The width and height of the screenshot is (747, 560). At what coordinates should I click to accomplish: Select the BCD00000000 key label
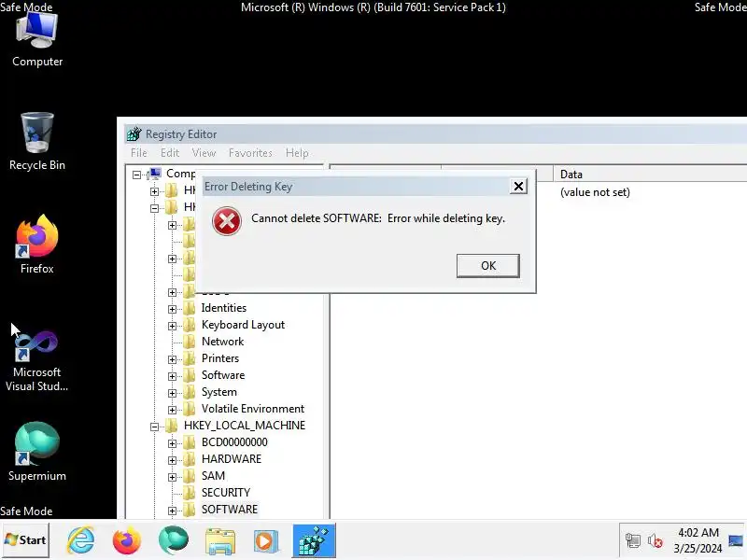tap(234, 441)
